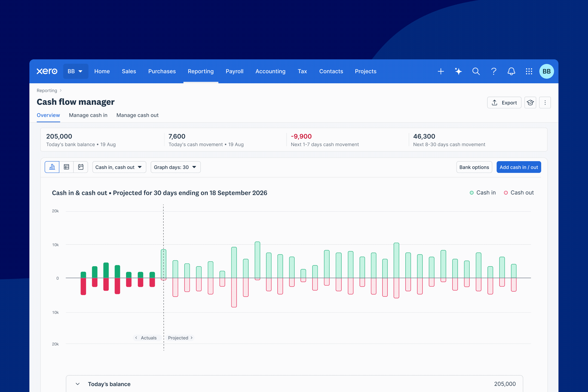The image size is (588, 392).
Task: Switch to bar chart view
Action: pyautogui.click(x=52, y=167)
